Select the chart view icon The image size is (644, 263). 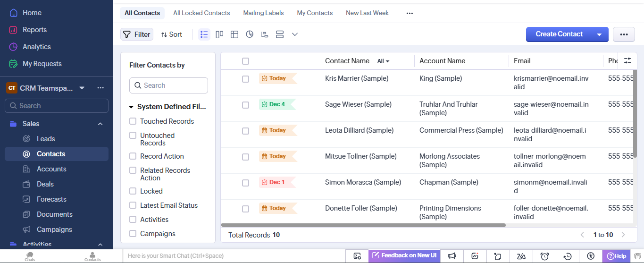(x=250, y=34)
